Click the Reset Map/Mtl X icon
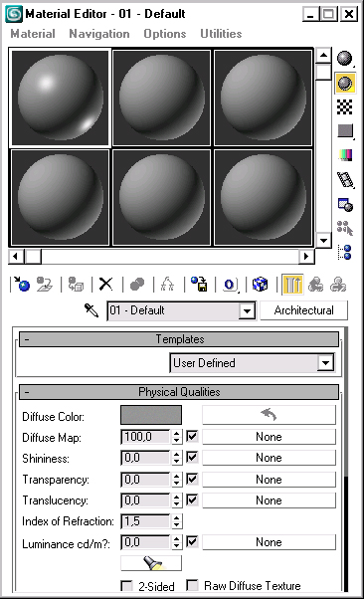 (x=105, y=285)
